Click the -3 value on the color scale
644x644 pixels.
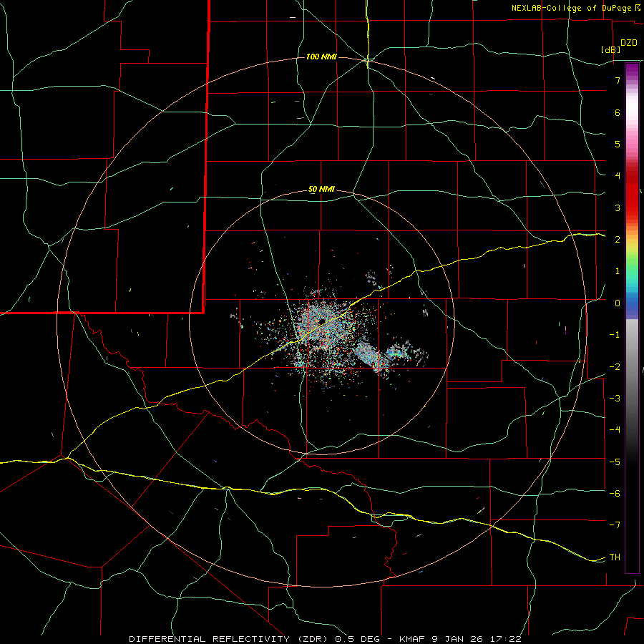tap(615, 399)
